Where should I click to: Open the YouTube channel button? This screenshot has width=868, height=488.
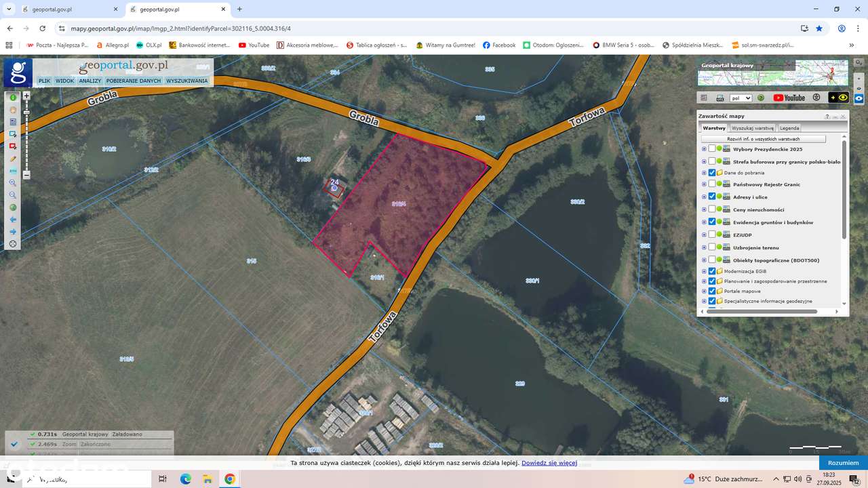click(x=789, y=98)
